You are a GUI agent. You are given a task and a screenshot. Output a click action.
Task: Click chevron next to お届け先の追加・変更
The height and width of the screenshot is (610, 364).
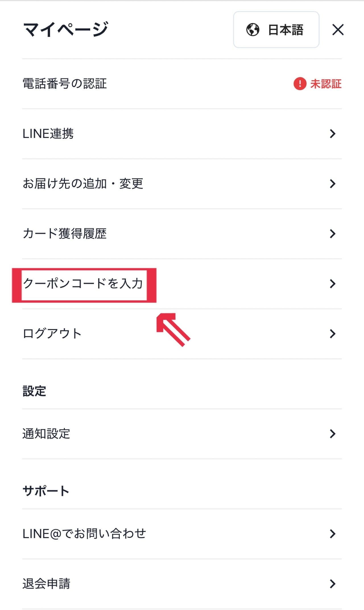pos(332,184)
